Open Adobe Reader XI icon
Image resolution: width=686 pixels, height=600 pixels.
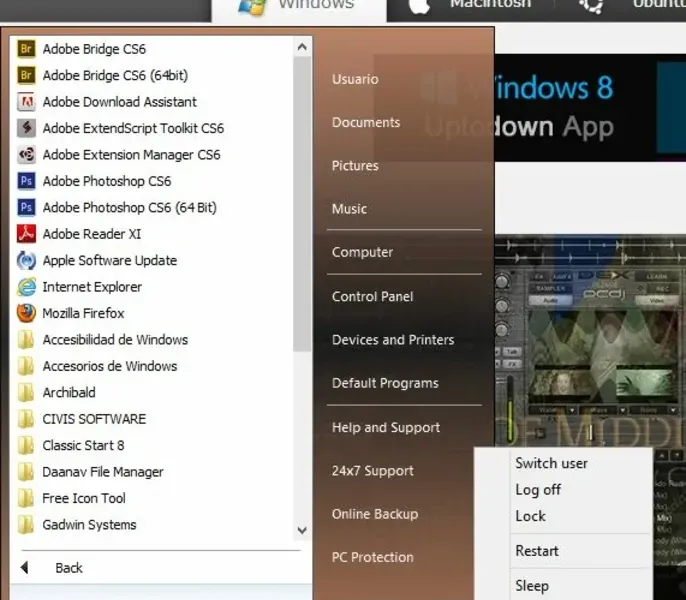point(26,234)
